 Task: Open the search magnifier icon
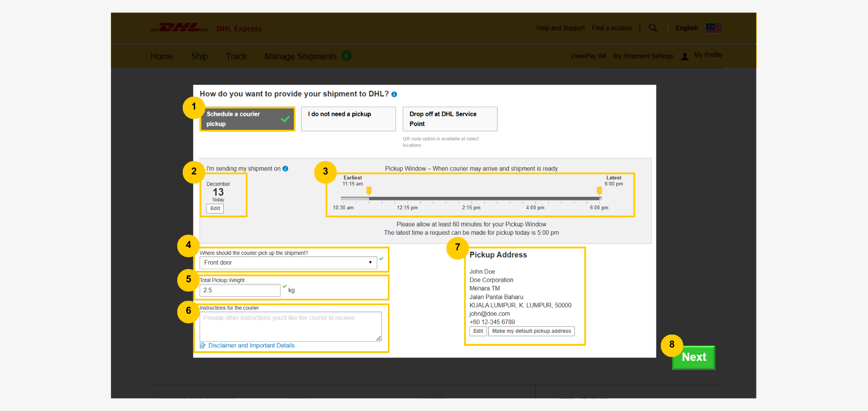(653, 28)
